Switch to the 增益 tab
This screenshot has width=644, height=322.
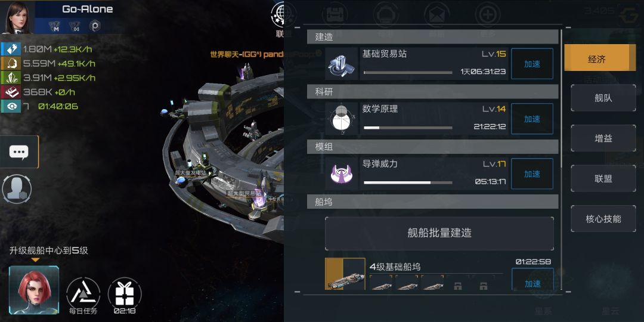pos(603,138)
